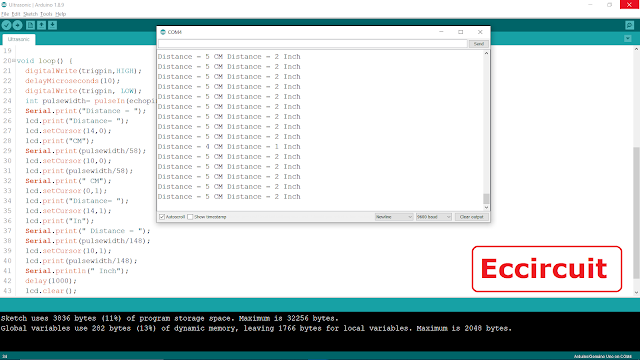Open the 9600 baud rate dropdown
The width and height of the screenshot is (640, 360).
[433, 217]
